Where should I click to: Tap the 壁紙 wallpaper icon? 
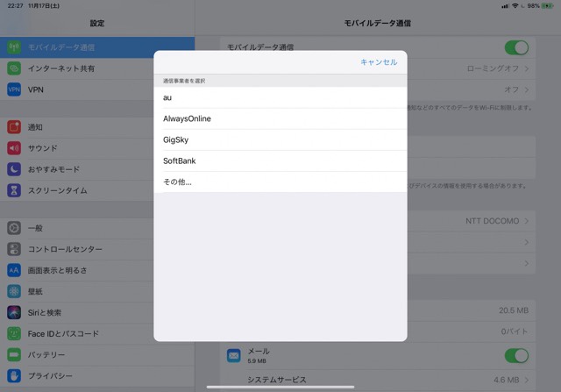point(14,291)
